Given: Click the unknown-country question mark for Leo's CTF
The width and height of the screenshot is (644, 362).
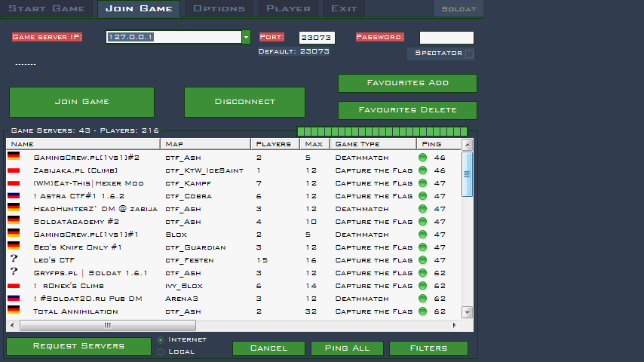Looking at the screenshot, I should click(x=14, y=259).
